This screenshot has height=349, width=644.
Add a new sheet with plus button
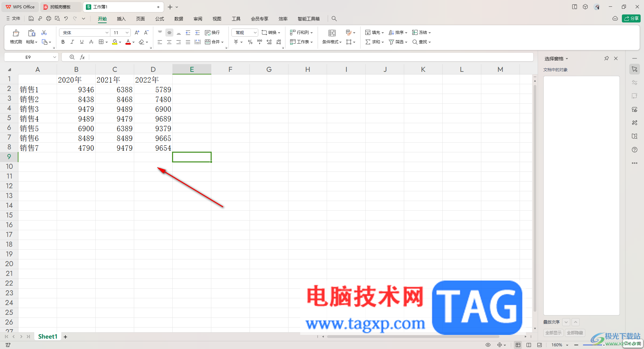click(65, 337)
